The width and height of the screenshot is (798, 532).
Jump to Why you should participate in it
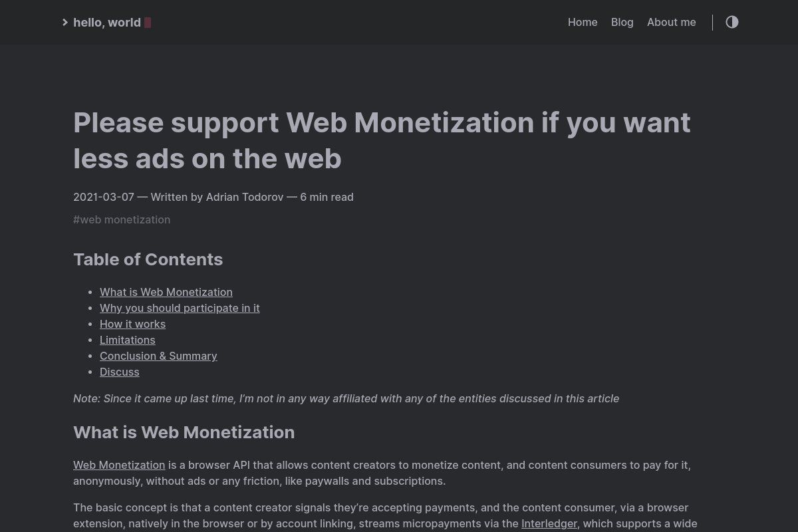pyautogui.click(x=180, y=308)
